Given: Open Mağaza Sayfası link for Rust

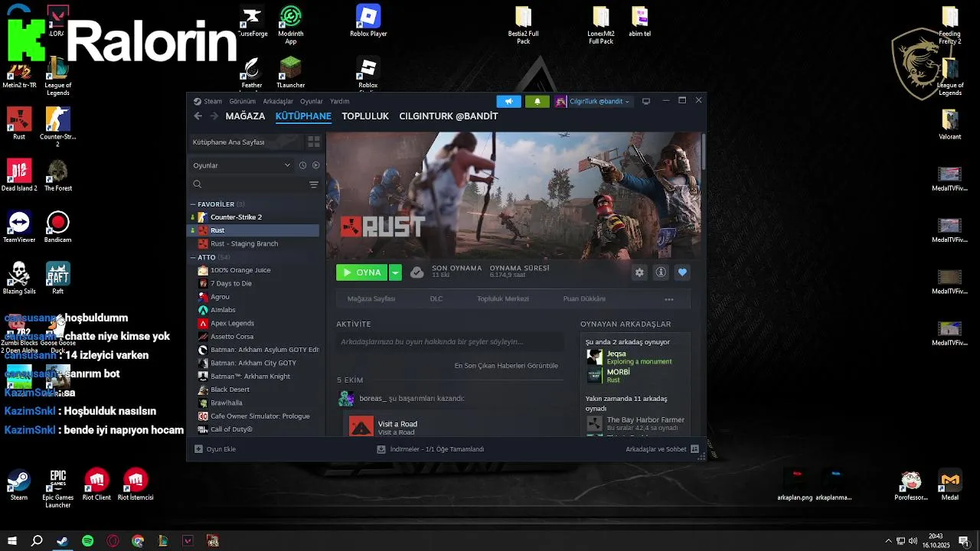Looking at the screenshot, I should (x=371, y=299).
